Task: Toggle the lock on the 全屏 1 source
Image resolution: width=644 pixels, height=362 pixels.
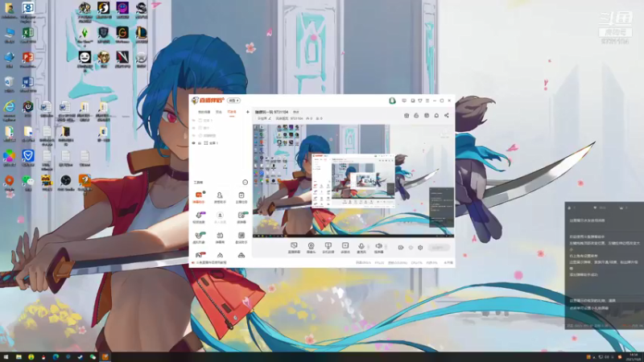Action: pos(200,143)
